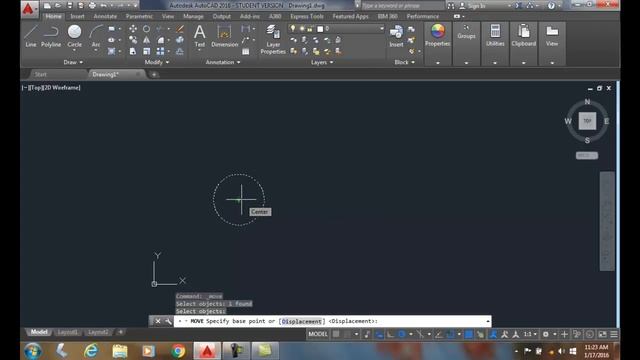Click the layer color swatch white square
The height and width of the screenshot is (360, 640).
(320, 29)
